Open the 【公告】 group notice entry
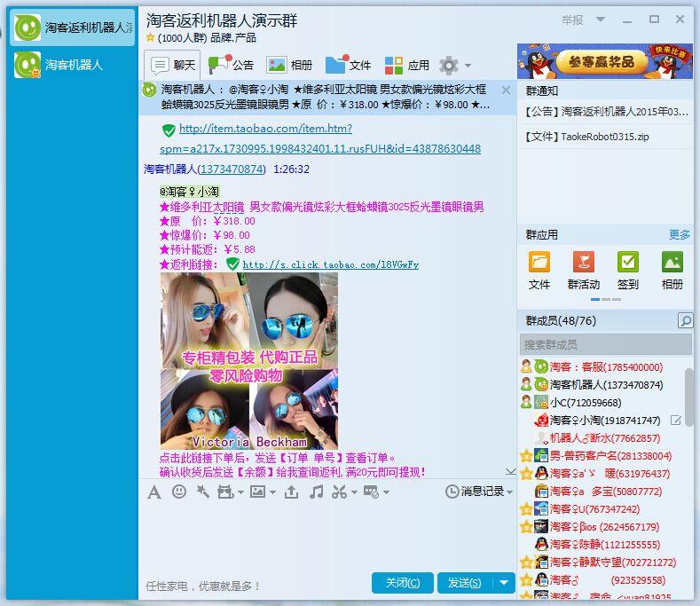The image size is (700, 606). pyautogui.click(x=607, y=112)
